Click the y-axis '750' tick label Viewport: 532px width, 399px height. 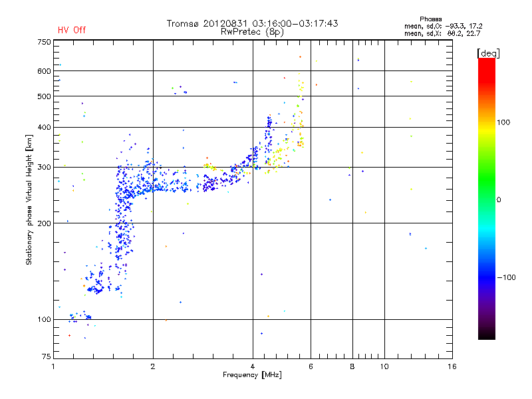pyautogui.click(x=44, y=42)
